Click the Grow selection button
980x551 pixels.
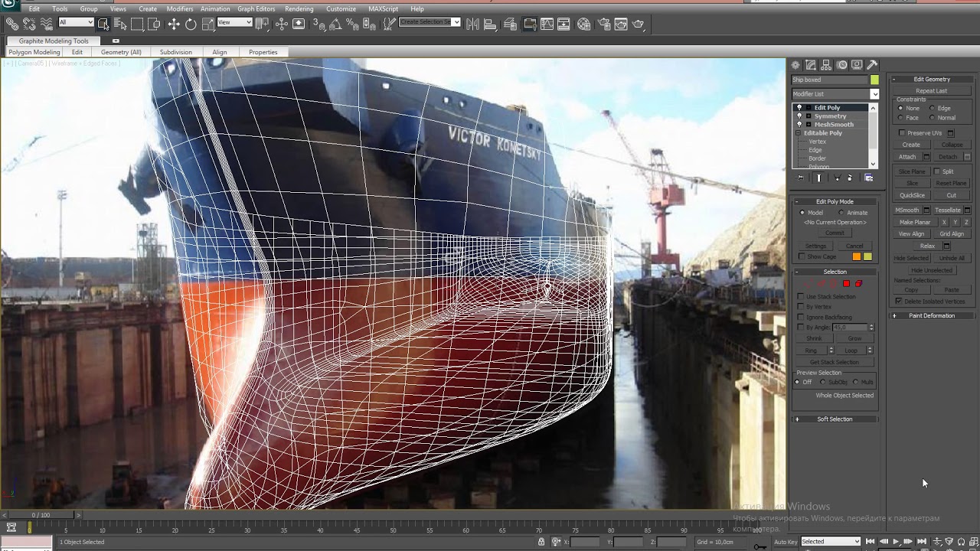[x=854, y=338]
